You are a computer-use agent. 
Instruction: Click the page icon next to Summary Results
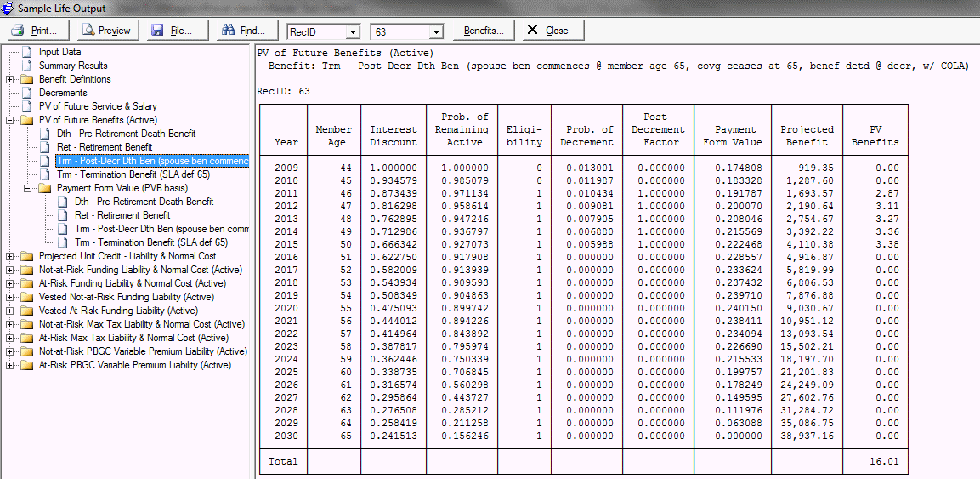[x=26, y=66]
